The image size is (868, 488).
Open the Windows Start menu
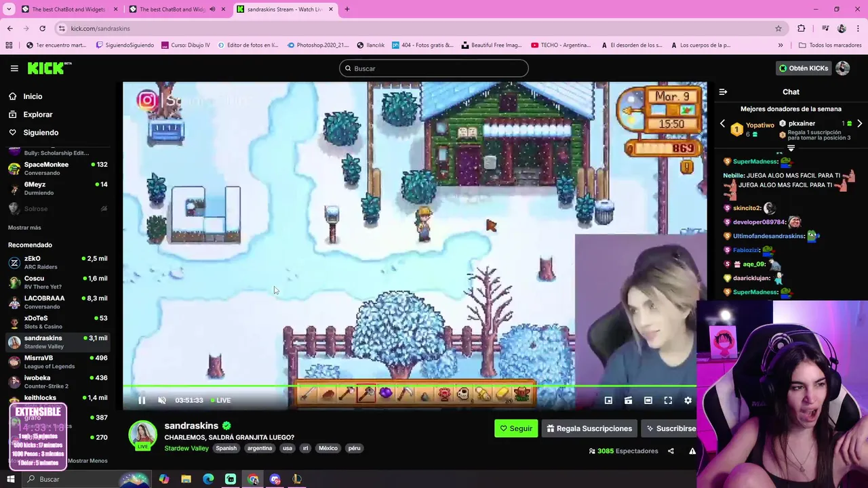pos(10,479)
